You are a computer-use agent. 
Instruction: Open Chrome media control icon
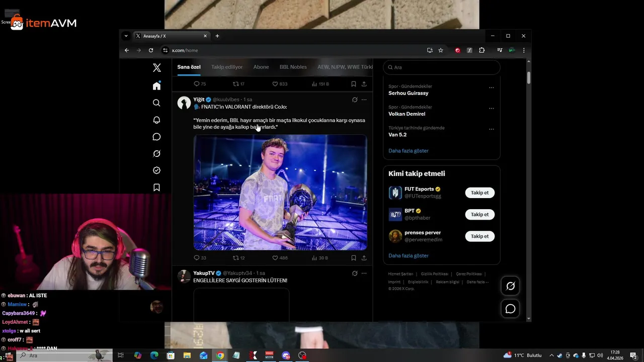[500, 50]
